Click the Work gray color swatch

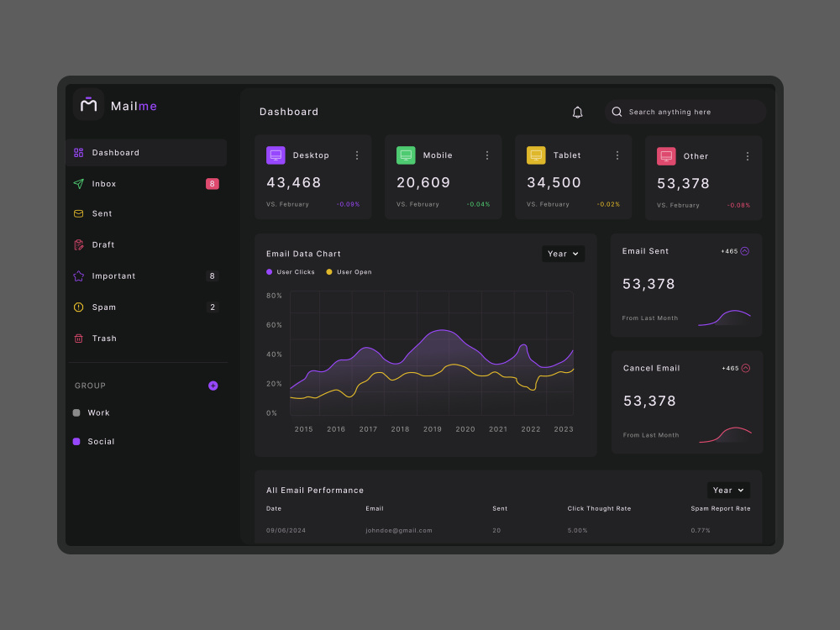(x=76, y=412)
